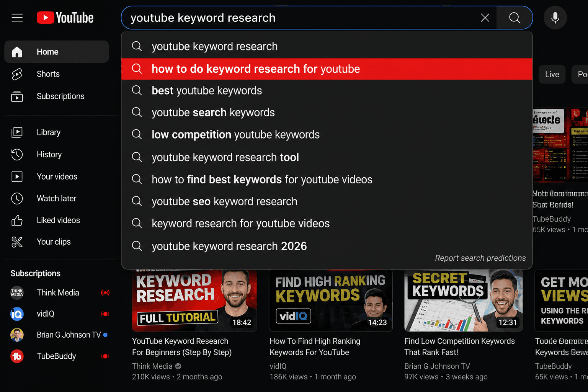
Task: Open Liked videos playlist
Action: coord(57,220)
